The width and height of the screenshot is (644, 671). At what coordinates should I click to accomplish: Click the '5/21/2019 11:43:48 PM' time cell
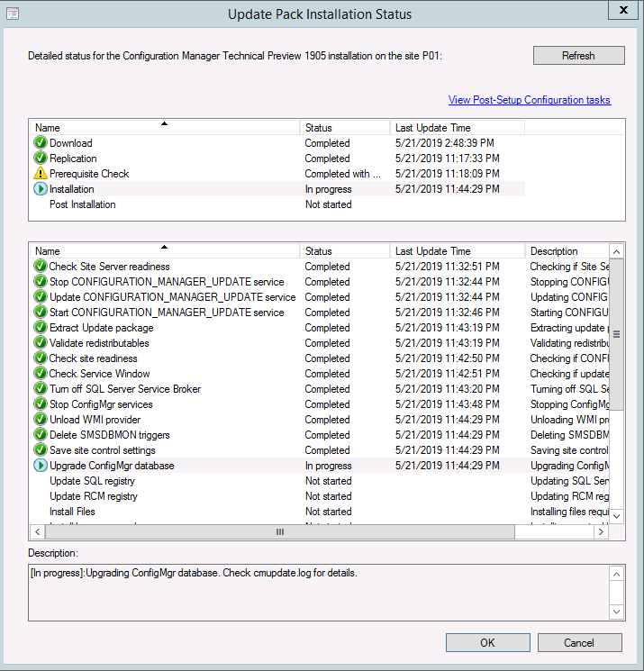pos(447,404)
